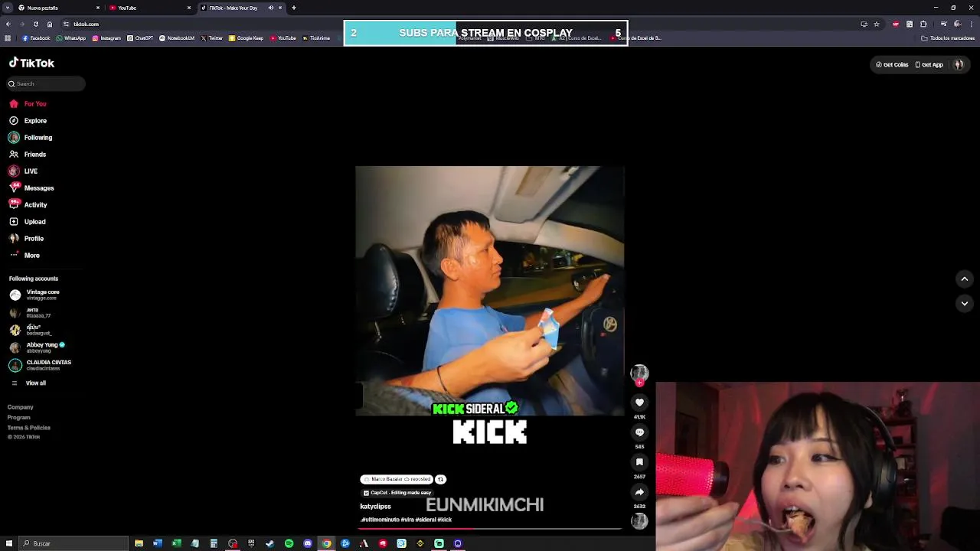This screenshot has width=980, height=551.
Task: Expand the Company footer section
Action: tap(21, 407)
